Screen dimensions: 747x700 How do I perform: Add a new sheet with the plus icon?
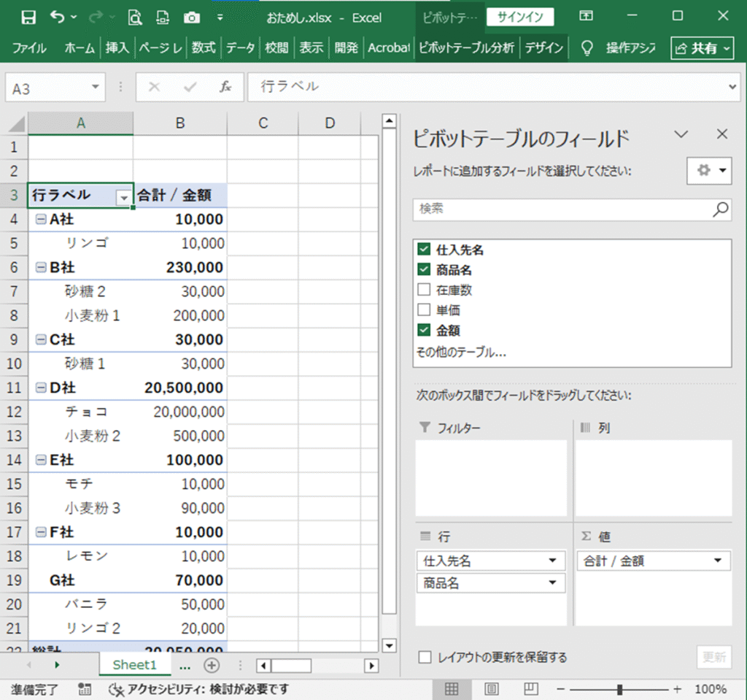pyautogui.click(x=212, y=665)
